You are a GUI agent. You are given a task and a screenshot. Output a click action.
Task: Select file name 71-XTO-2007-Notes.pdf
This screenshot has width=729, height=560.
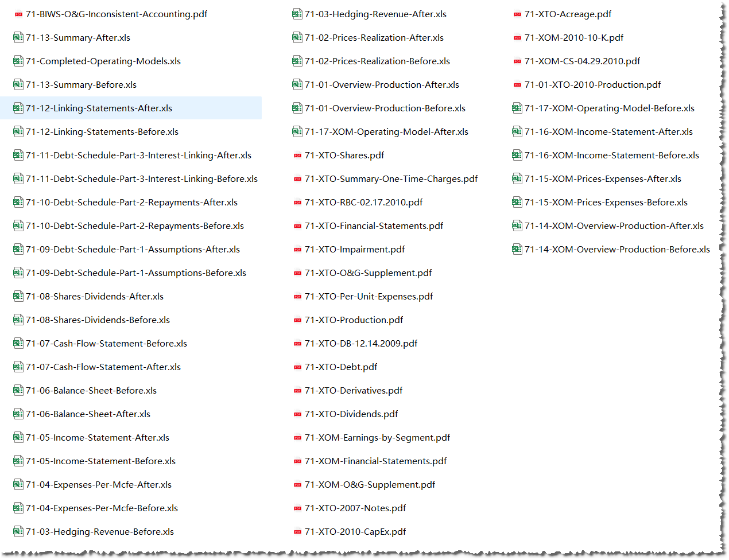coord(355,508)
